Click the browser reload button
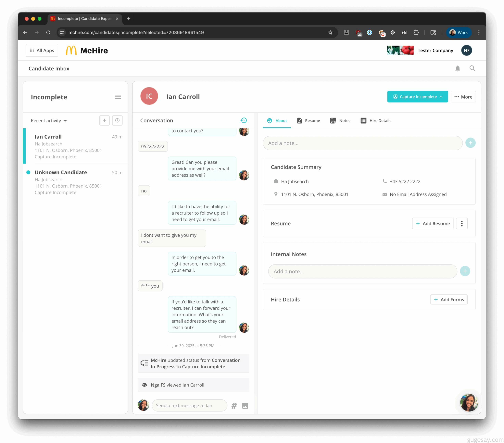Viewport: 504px width, 443px height. 48,32
